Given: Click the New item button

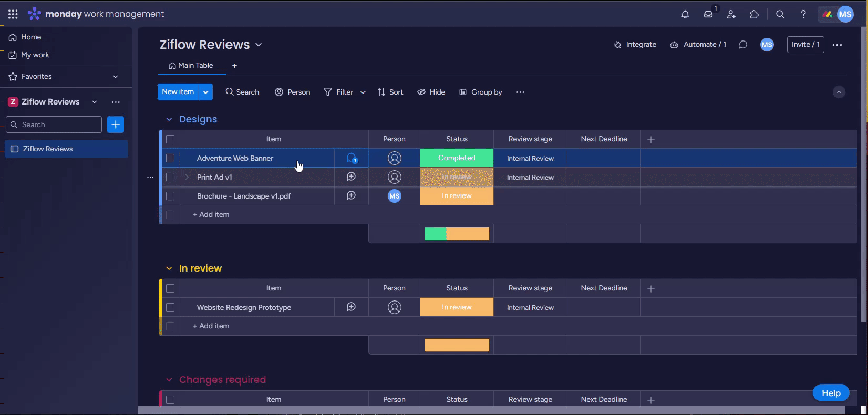Looking at the screenshot, I should click(x=178, y=92).
